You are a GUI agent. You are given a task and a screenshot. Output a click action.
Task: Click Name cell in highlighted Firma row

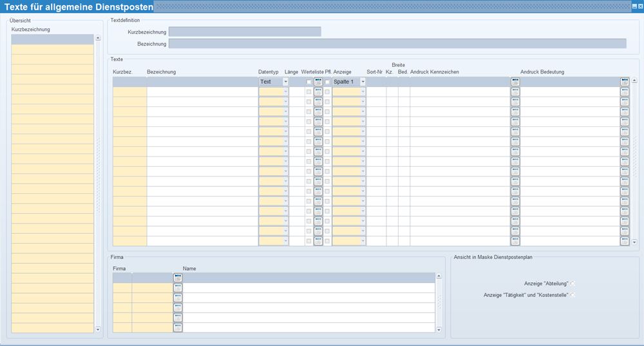(309, 278)
